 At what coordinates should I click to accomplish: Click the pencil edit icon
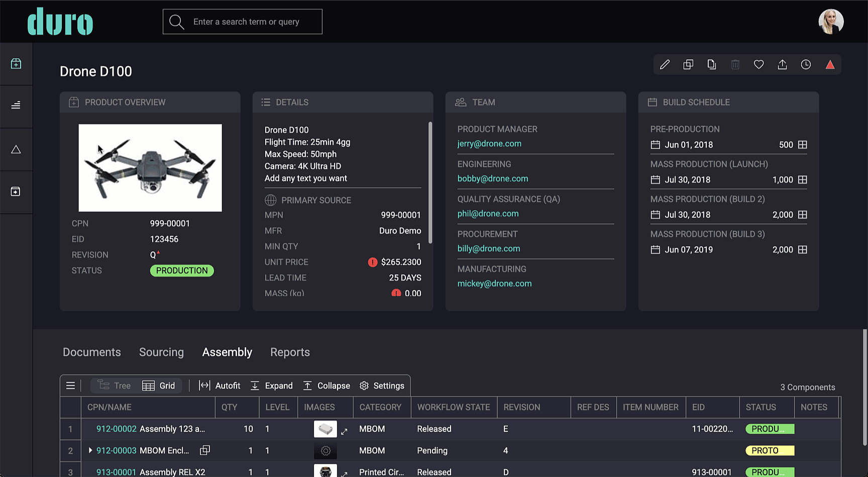click(665, 64)
